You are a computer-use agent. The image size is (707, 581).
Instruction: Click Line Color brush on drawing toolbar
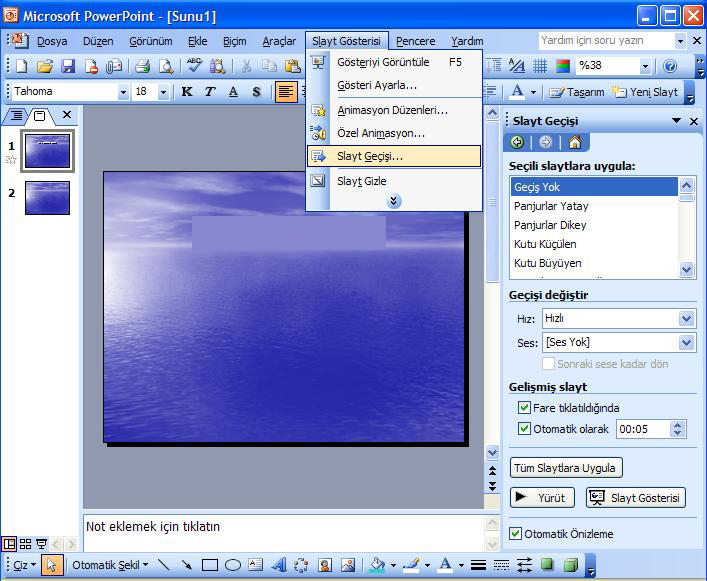coord(411,565)
